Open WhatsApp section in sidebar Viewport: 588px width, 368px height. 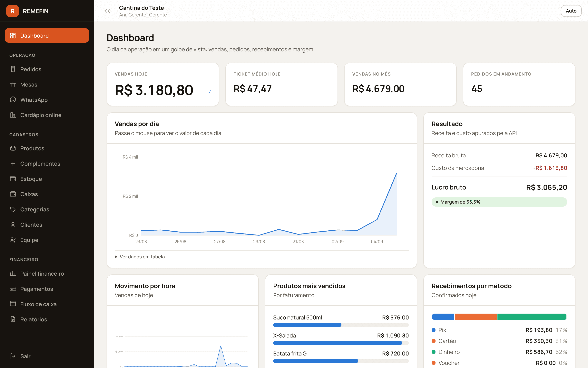pos(47,100)
